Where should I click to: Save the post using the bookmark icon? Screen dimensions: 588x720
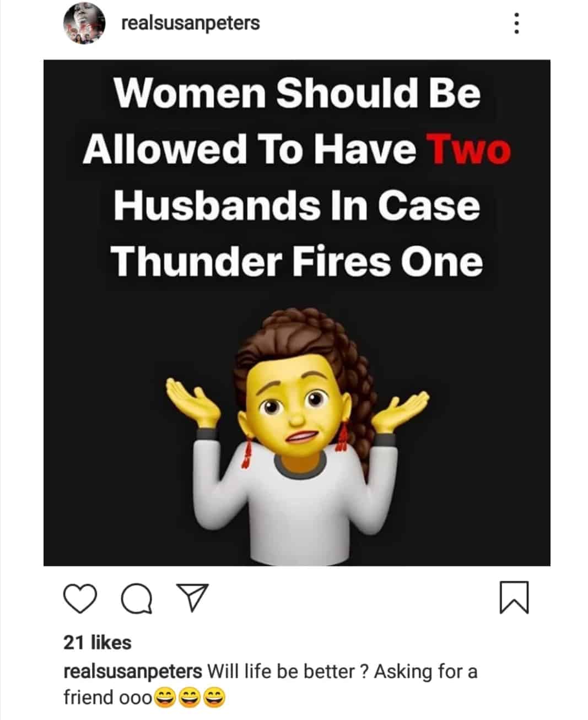coord(514,598)
